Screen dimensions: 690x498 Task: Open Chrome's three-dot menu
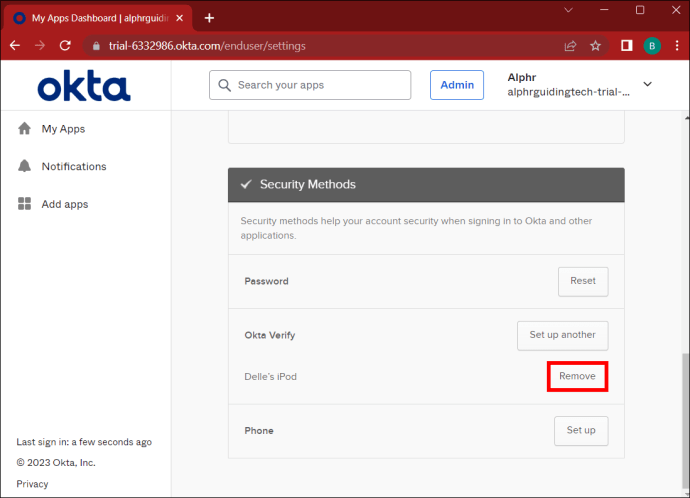tap(676, 45)
